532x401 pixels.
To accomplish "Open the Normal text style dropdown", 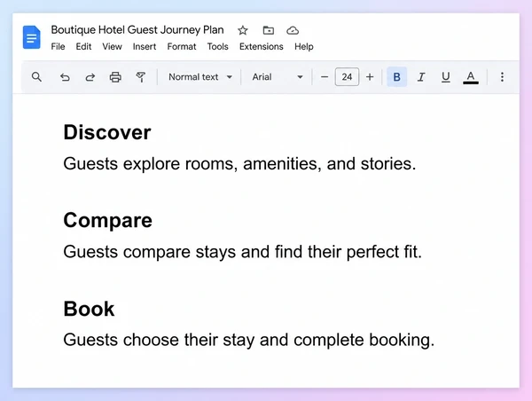I will [x=200, y=77].
